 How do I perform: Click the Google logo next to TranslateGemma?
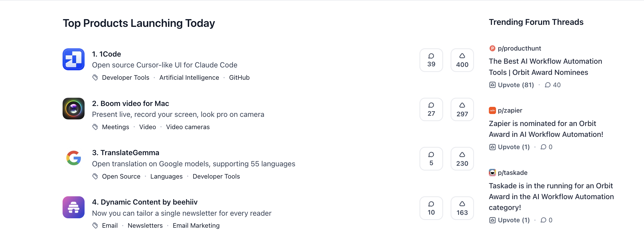coord(73,158)
